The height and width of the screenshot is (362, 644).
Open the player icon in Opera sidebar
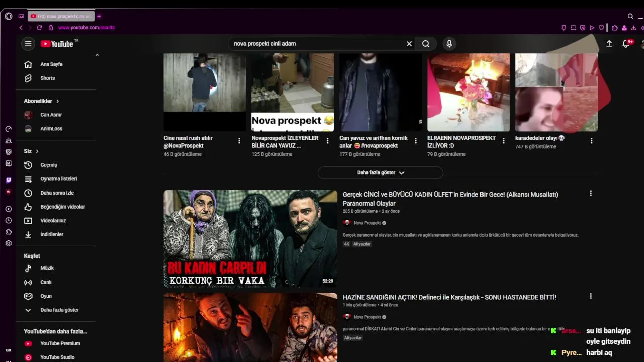(x=8, y=209)
